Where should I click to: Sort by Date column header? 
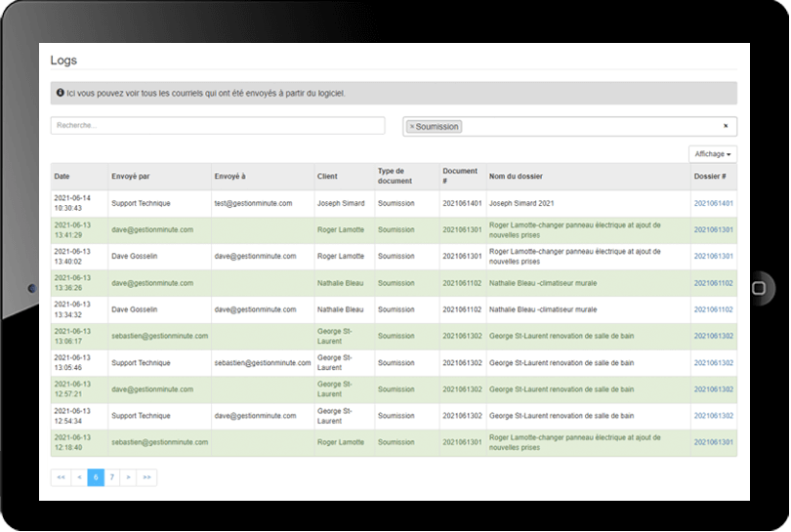[62, 177]
